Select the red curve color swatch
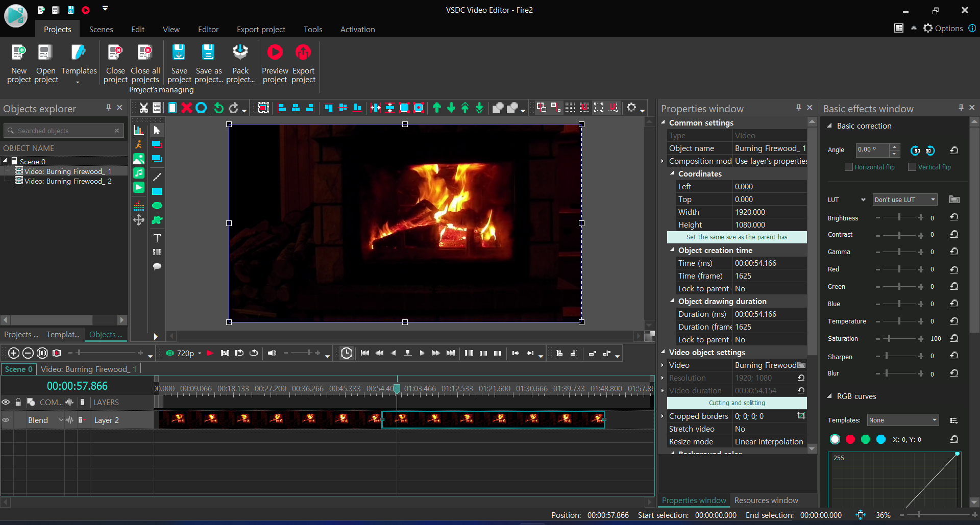 850,439
